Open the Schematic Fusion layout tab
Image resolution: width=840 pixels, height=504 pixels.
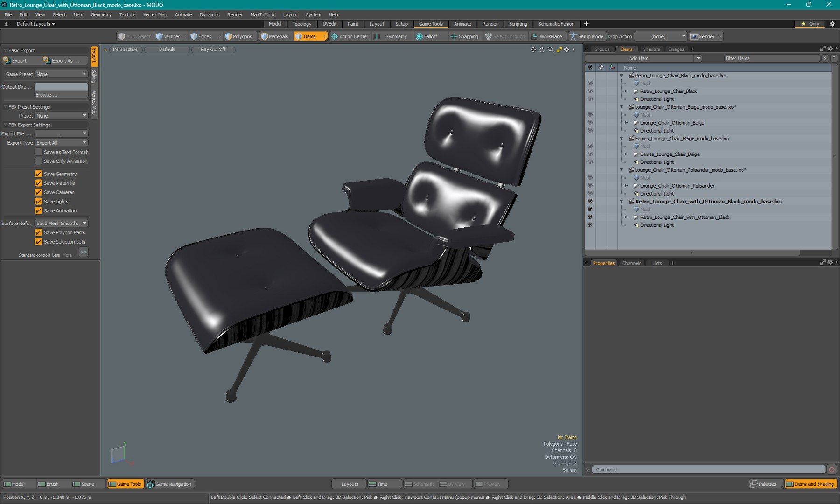coord(556,24)
